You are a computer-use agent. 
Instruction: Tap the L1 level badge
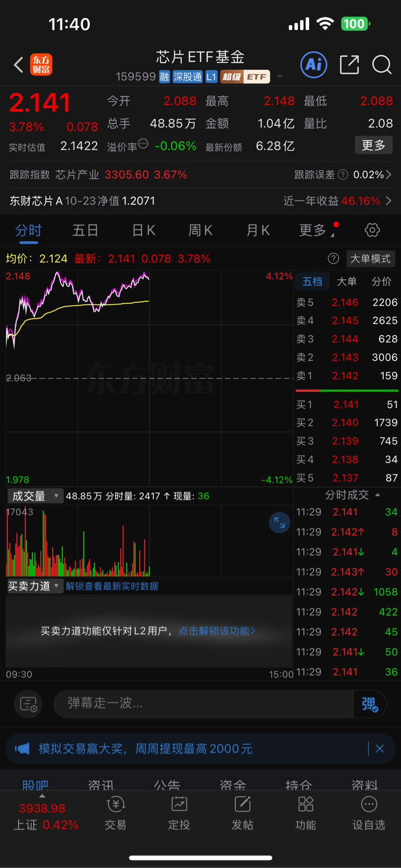(x=211, y=77)
